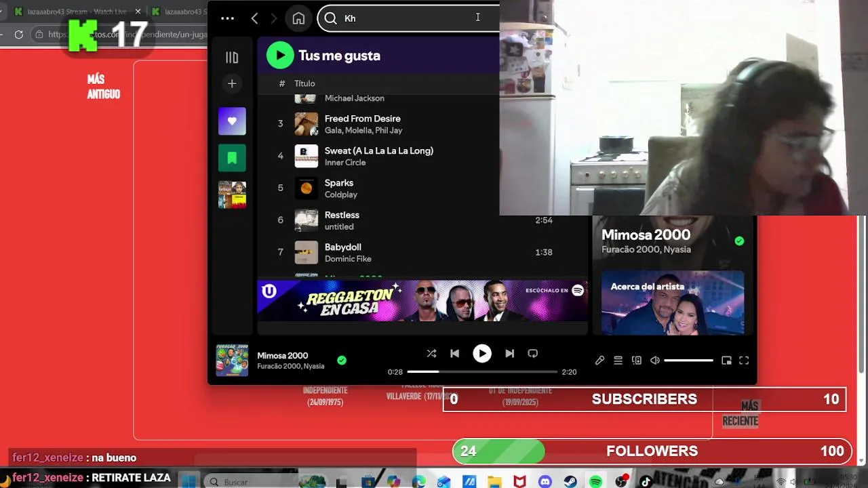Click now playing Mimosa 2000 cover art
Viewport: 868px width, 488px height.
coord(232,361)
